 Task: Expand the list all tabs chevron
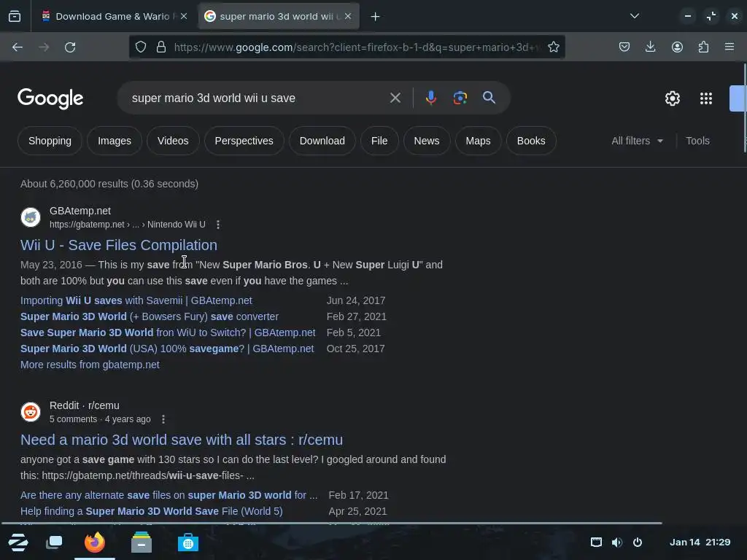click(635, 16)
